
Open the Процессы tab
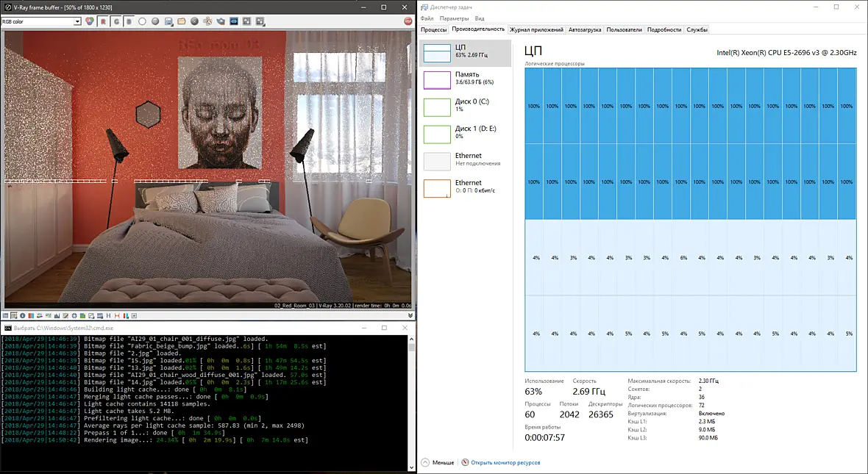click(x=433, y=30)
